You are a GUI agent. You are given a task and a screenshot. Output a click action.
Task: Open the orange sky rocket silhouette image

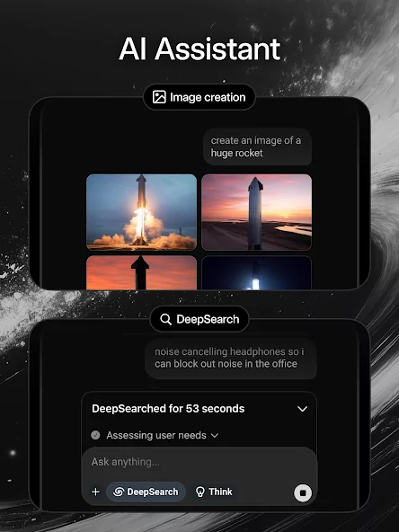click(x=141, y=273)
